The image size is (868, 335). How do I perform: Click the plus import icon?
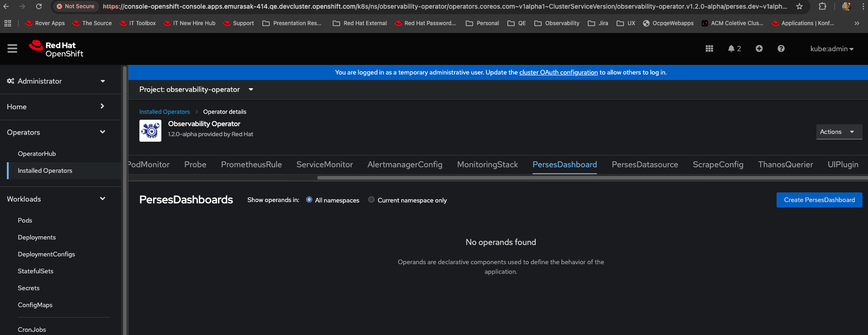coord(759,48)
